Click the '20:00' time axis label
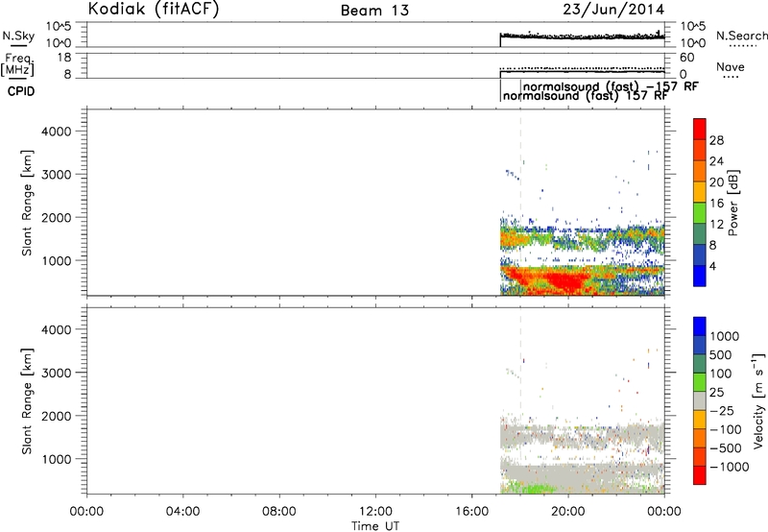 pos(567,512)
